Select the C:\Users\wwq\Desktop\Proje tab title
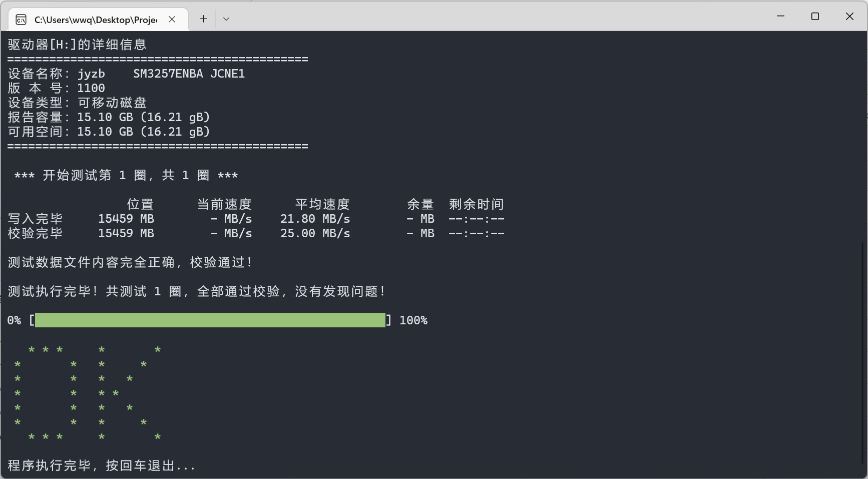 (x=95, y=20)
